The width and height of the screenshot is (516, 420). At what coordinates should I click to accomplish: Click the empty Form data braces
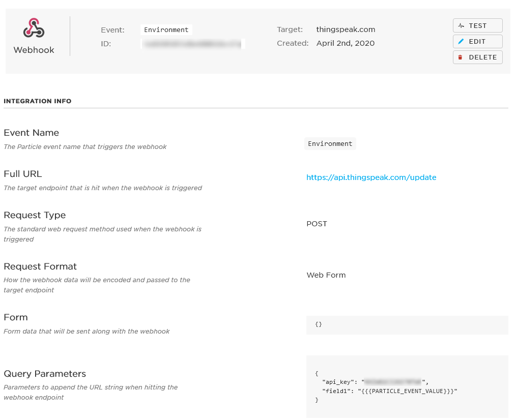(x=318, y=324)
